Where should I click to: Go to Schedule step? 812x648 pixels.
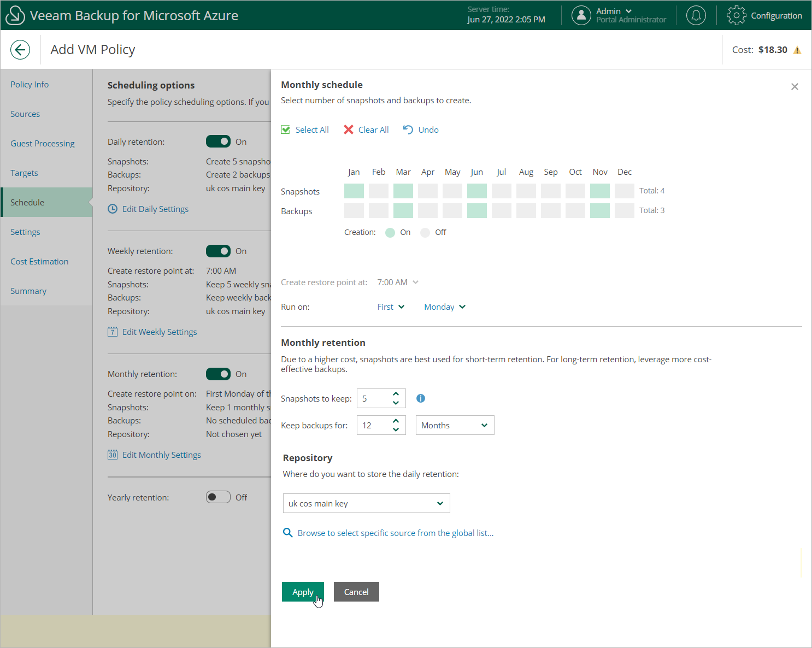(47, 202)
